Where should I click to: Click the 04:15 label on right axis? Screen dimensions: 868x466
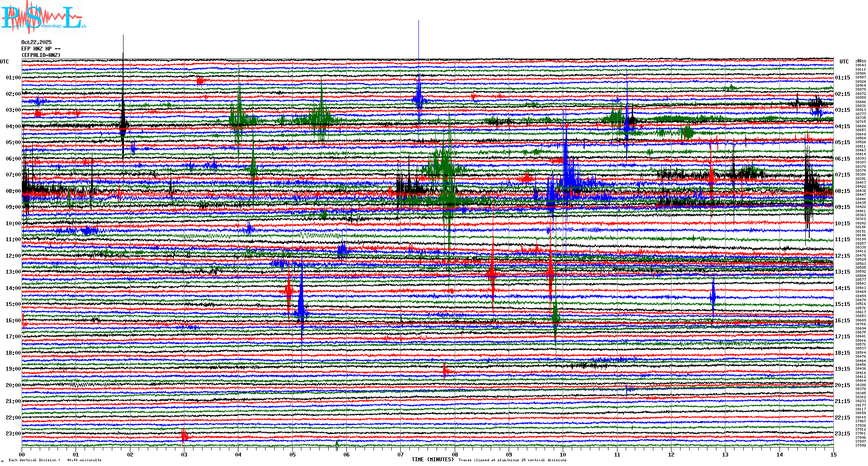[842, 126]
